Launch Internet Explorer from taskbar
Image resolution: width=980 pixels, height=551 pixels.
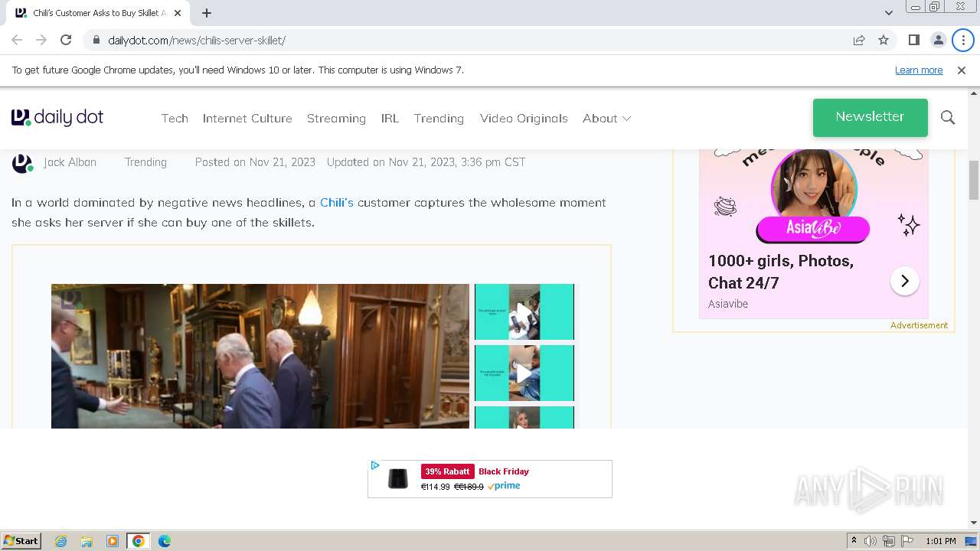[x=60, y=541]
